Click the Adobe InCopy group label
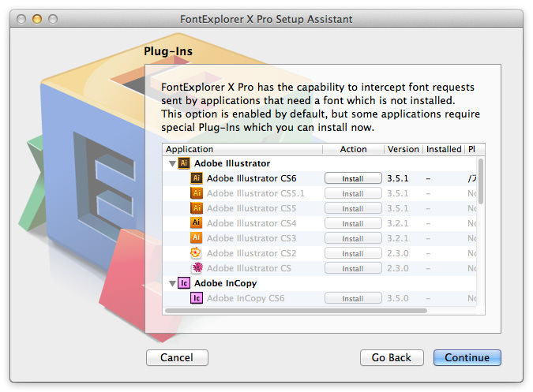The width and height of the screenshot is (533, 392). click(225, 283)
